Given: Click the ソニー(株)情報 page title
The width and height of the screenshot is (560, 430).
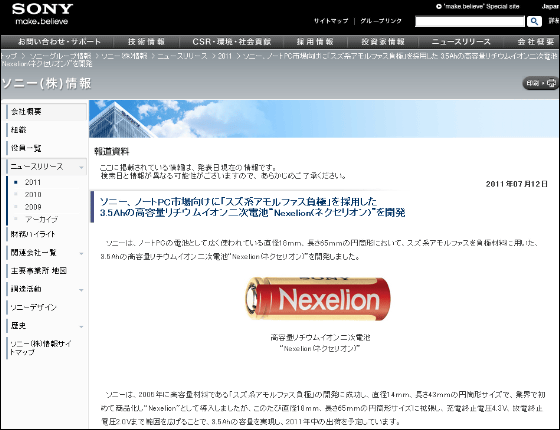Looking at the screenshot, I should tap(46, 83).
